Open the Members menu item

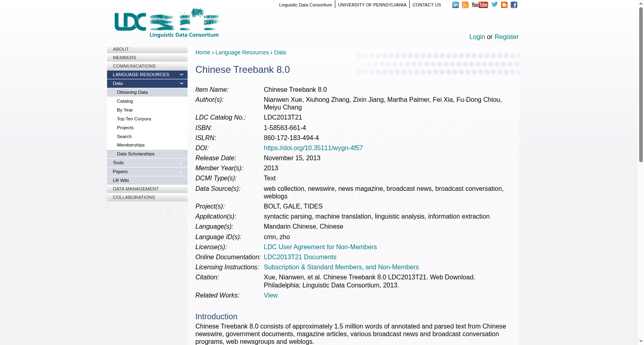(147, 58)
